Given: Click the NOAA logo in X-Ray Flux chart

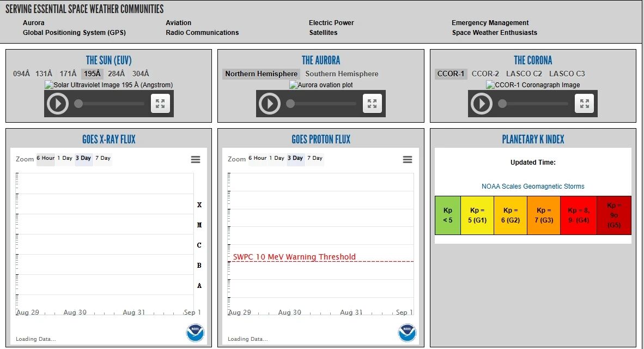Looking at the screenshot, I should click(x=195, y=333).
